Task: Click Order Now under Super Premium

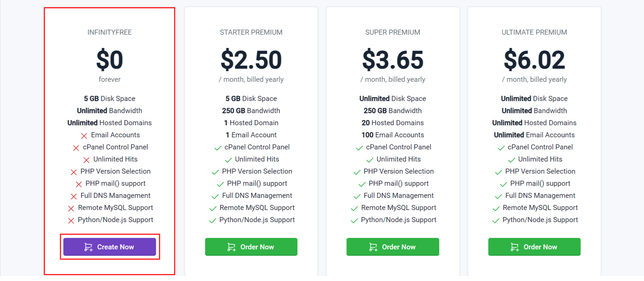Action: pyautogui.click(x=393, y=247)
